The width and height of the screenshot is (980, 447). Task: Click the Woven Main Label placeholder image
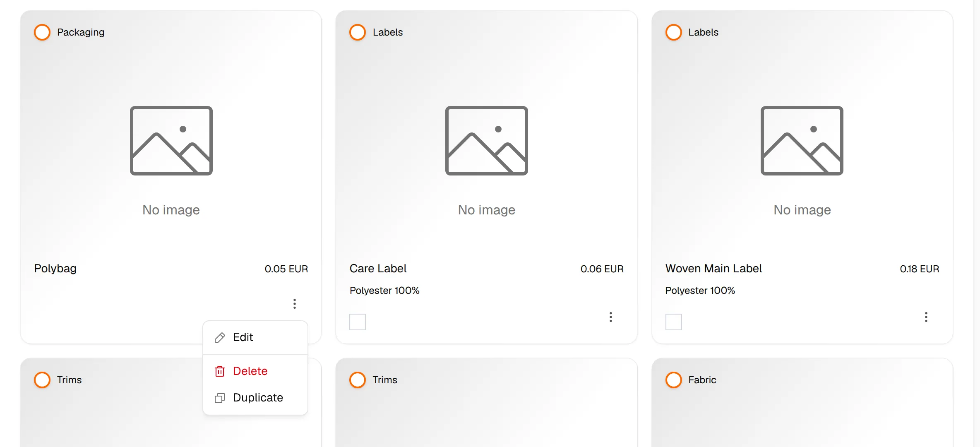pyautogui.click(x=802, y=141)
